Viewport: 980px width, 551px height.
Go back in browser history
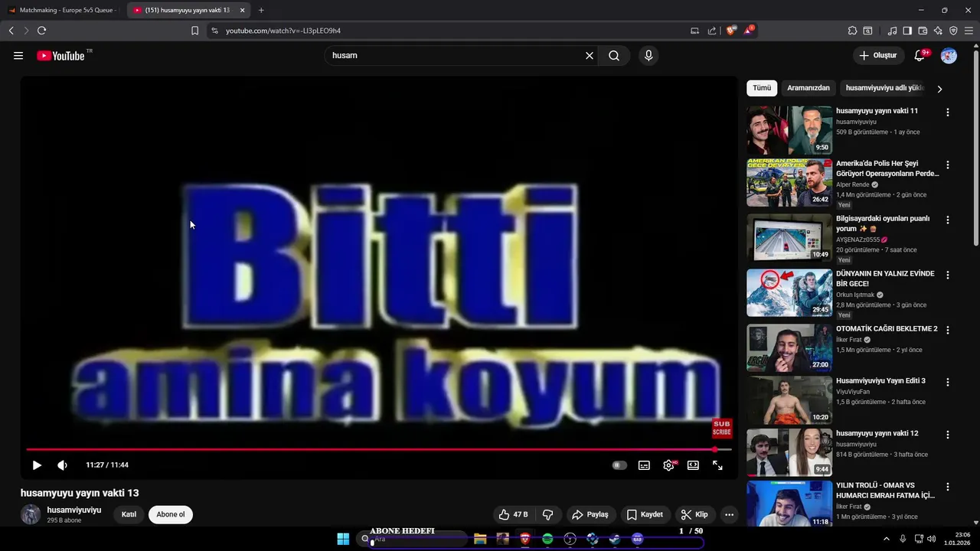[11, 31]
